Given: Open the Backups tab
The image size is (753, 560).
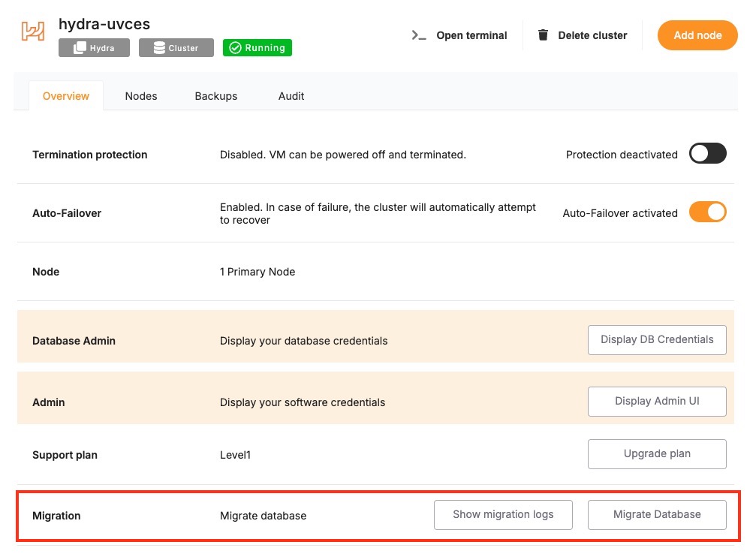Looking at the screenshot, I should pos(216,96).
